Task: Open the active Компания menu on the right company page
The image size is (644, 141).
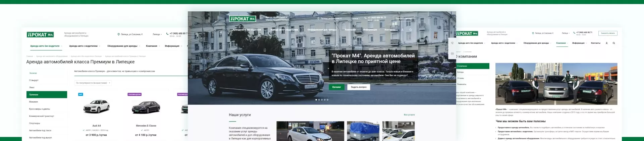Action: click(562, 43)
